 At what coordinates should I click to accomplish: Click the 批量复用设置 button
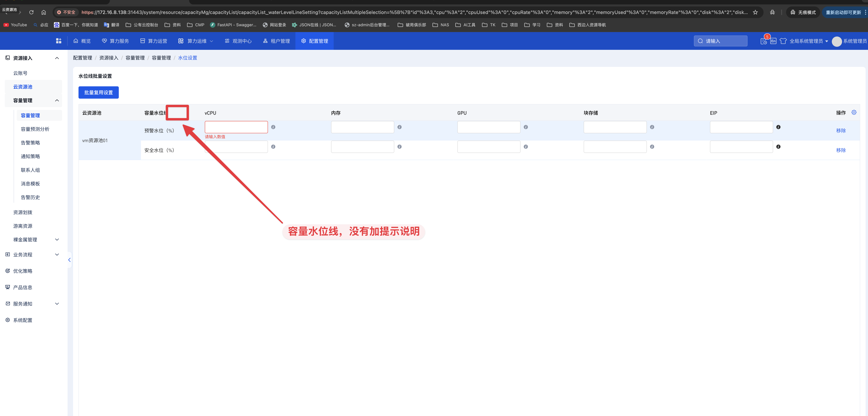(x=98, y=92)
